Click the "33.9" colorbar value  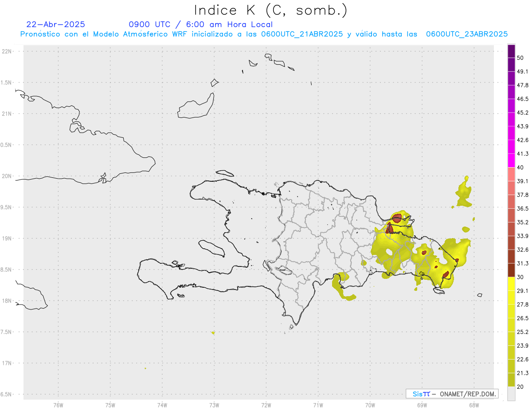pos(522,236)
